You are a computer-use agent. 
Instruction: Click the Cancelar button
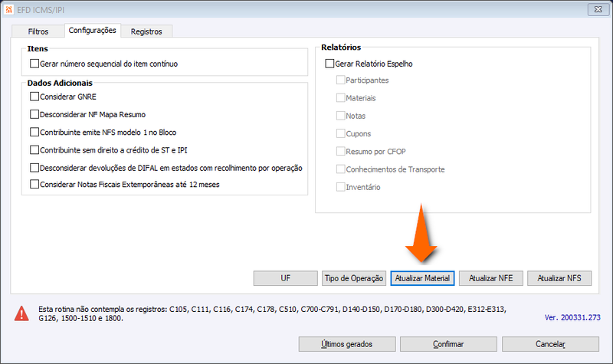[x=550, y=344]
